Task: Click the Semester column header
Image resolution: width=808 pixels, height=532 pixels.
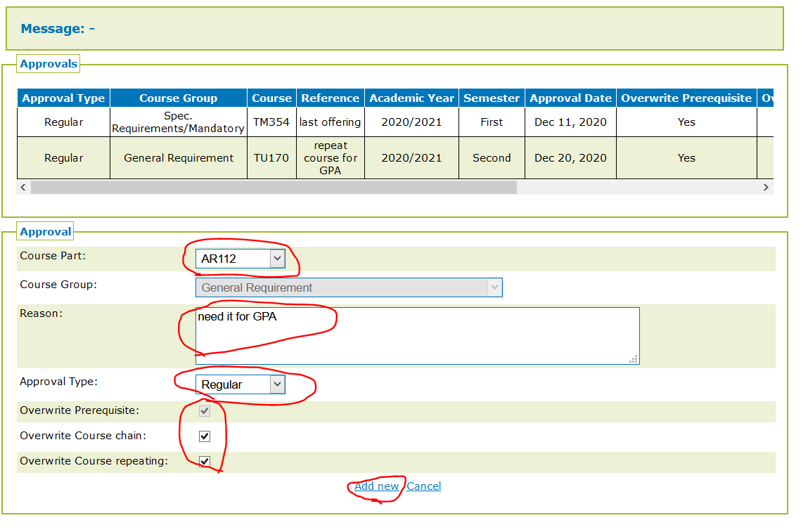Action: [x=492, y=98]
